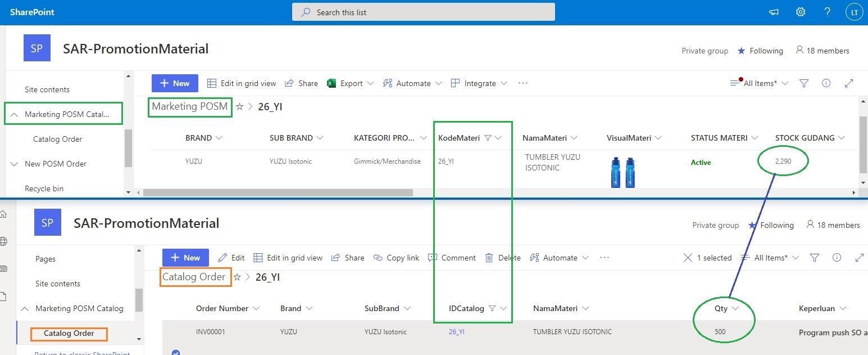This screenshot has width=868, height=355.
Task: Click the New item button
Action: coord(174,83)
